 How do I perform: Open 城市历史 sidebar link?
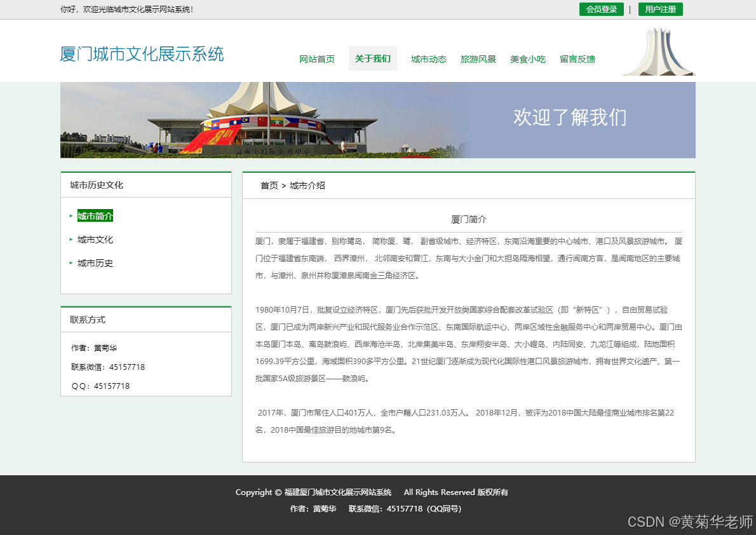95,263
